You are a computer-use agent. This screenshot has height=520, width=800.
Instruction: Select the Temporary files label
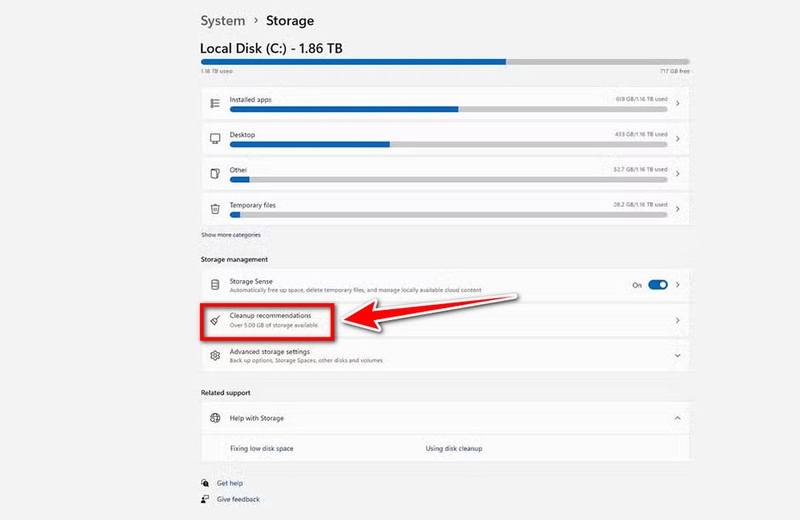252,205
